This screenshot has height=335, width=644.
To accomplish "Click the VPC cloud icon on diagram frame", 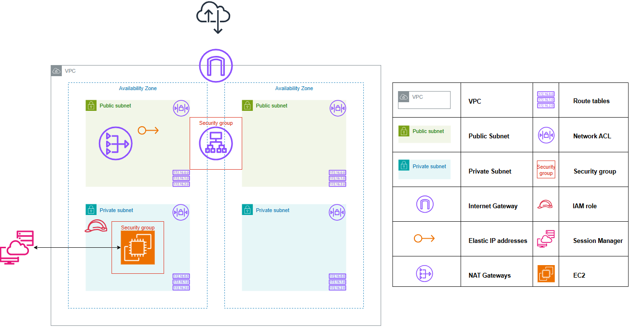I will [56, 71].
